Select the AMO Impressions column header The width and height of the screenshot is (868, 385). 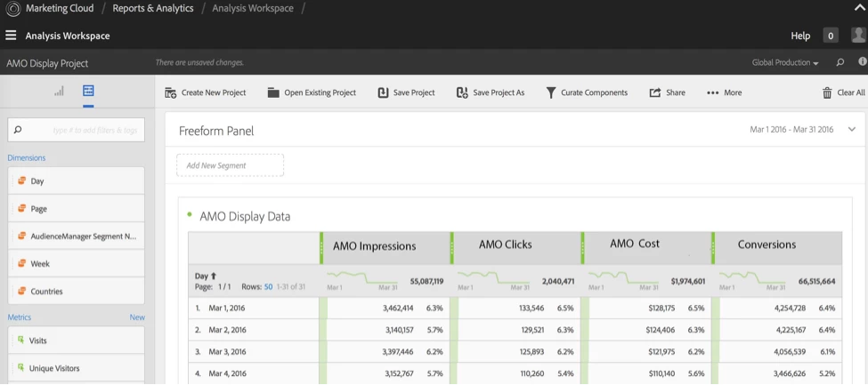[x=385, y=246]
